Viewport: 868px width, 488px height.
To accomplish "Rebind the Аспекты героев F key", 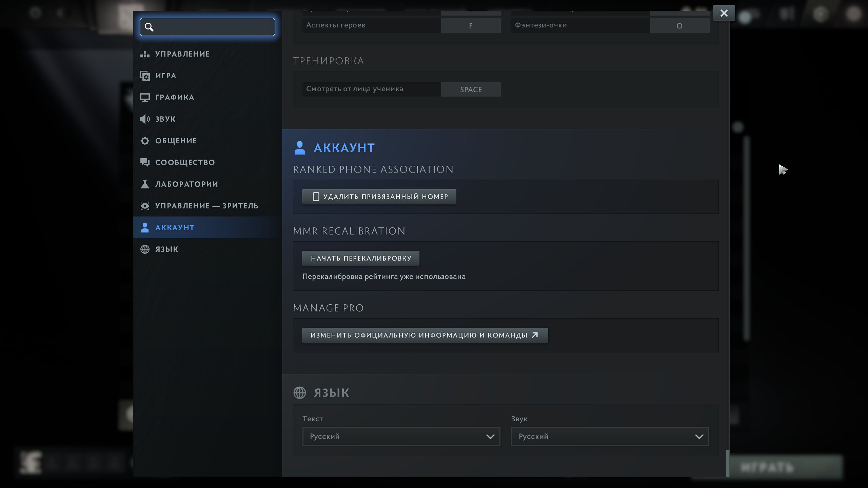I will 471,26.
